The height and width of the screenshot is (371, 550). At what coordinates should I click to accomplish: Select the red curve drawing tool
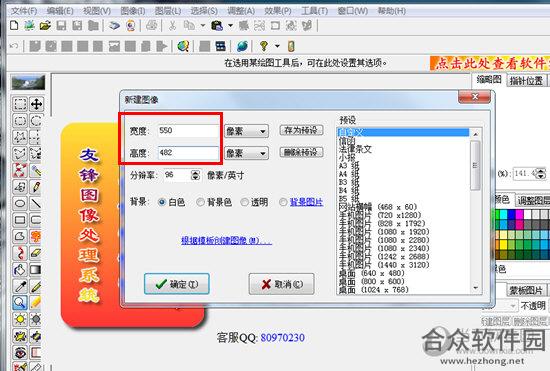coord(20,253)
